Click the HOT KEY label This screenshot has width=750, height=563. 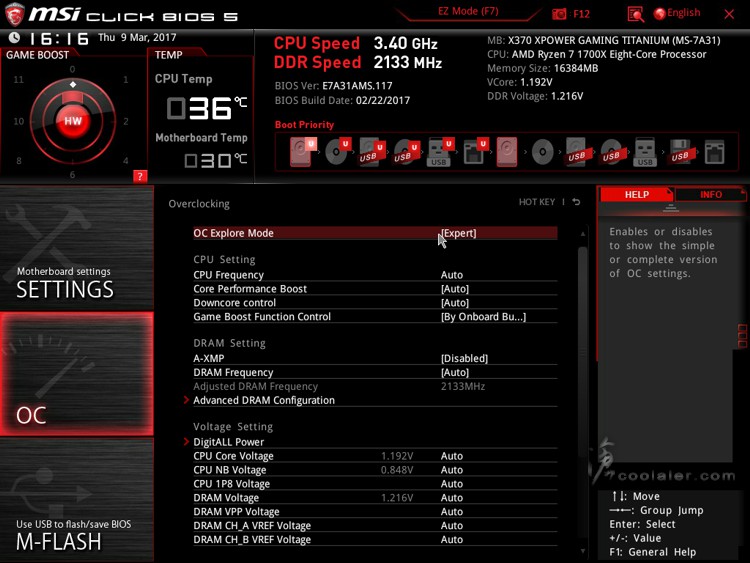[x=537, y=202]
